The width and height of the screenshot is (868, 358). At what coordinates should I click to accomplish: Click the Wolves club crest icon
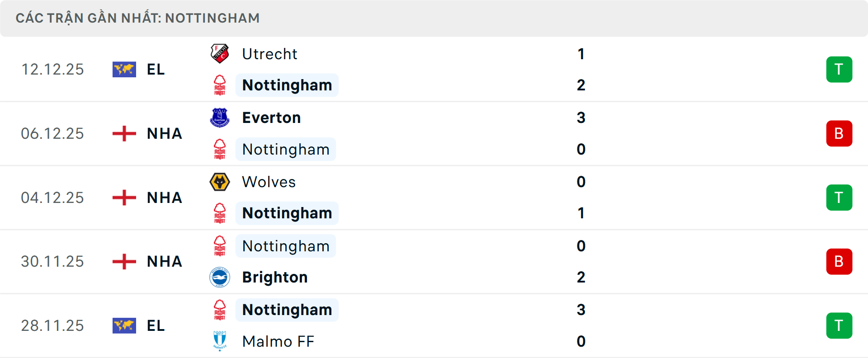(x=220, y=182)
